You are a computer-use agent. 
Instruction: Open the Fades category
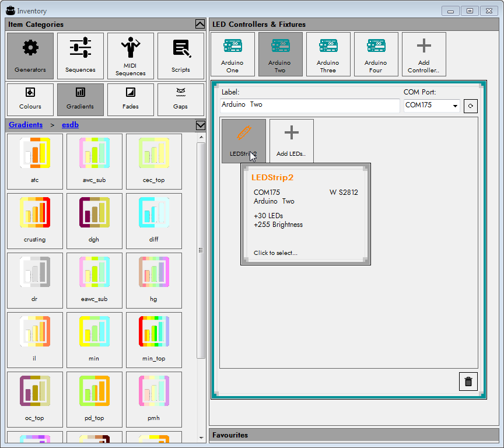(131, 100)
